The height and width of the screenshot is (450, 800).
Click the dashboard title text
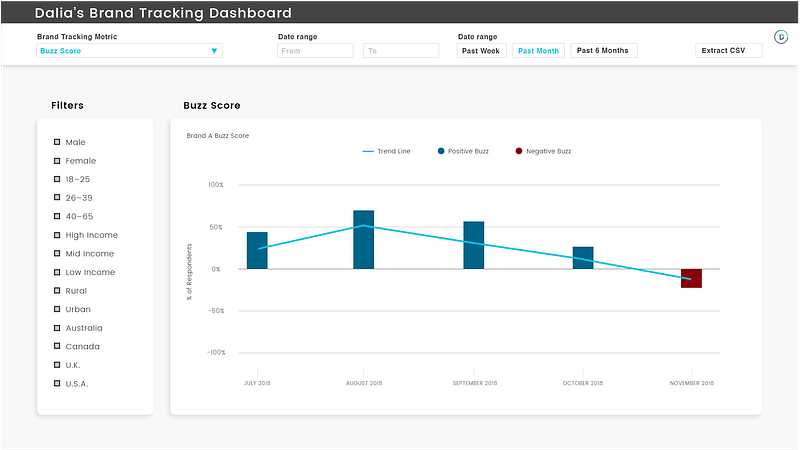(x=163, y=13)
